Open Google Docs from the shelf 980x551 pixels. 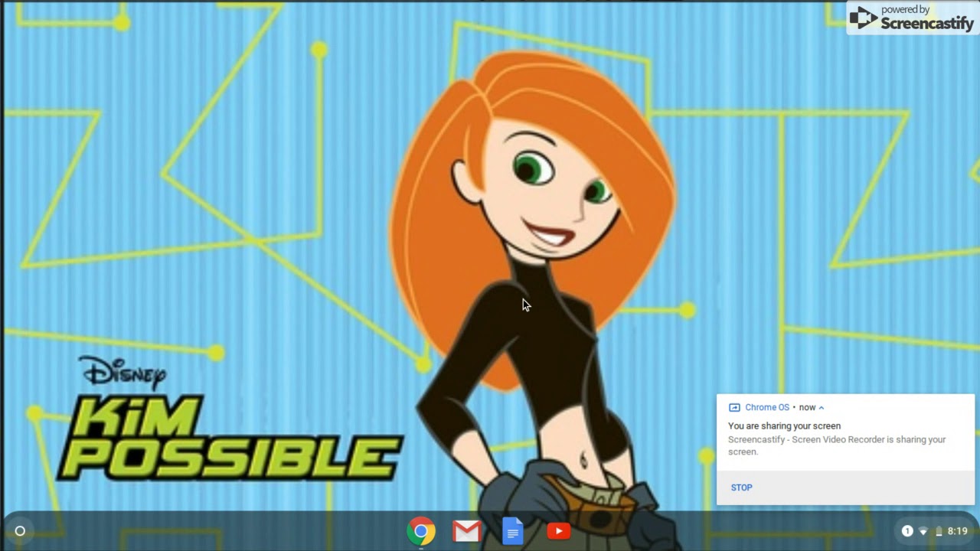click(x=512, y=531)
